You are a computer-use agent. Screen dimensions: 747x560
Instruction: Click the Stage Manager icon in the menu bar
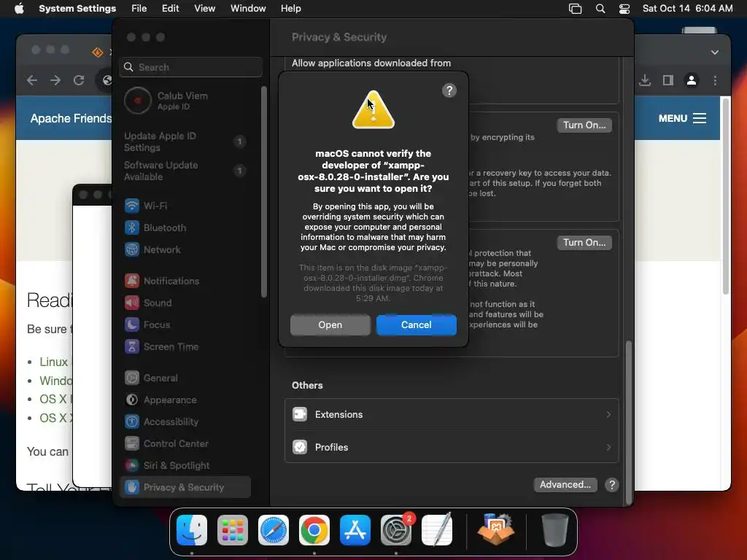coord(576,9)
